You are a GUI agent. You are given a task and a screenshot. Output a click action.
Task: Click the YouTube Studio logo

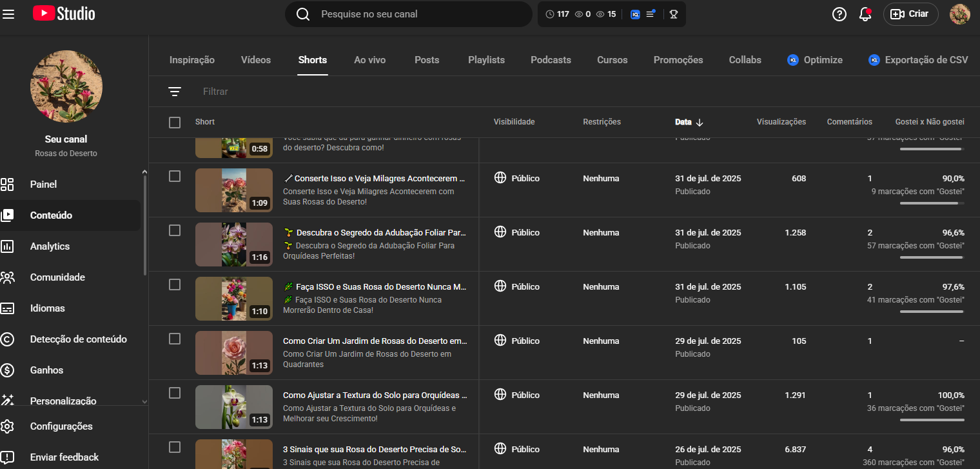tap(64, 14)
